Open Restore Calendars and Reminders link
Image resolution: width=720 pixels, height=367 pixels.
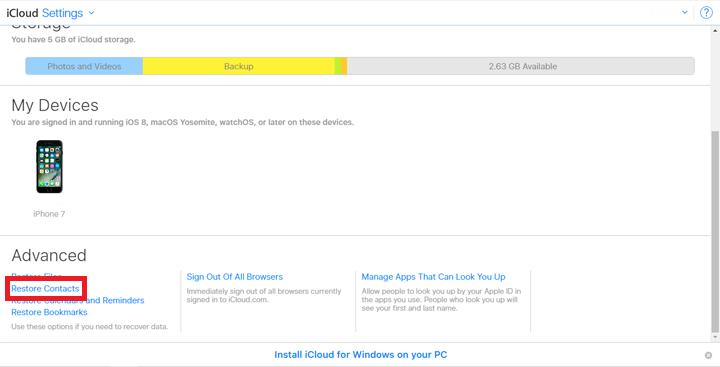pyautogui.click(x=78, y=300)
